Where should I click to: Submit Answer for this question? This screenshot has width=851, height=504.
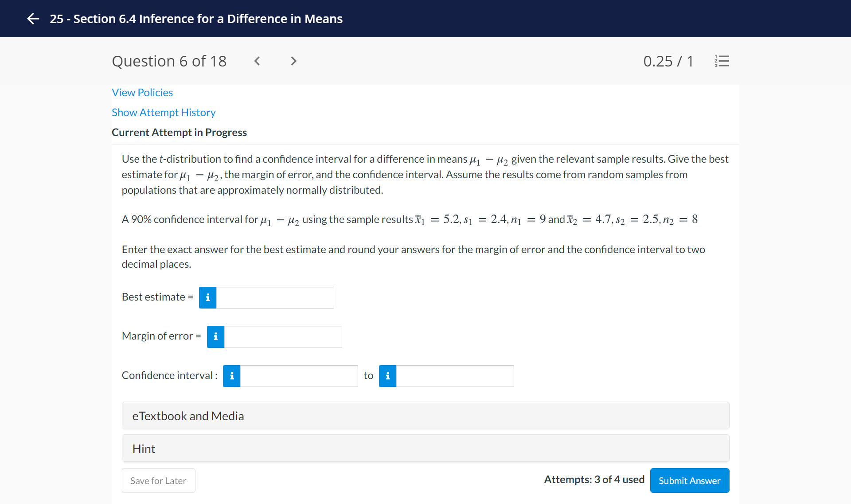[689, 481]
